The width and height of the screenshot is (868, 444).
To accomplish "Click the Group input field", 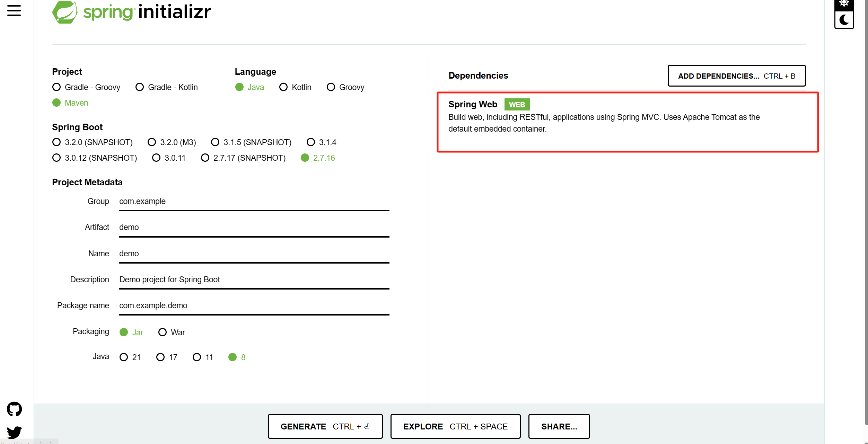I will [x=254, y=202].
